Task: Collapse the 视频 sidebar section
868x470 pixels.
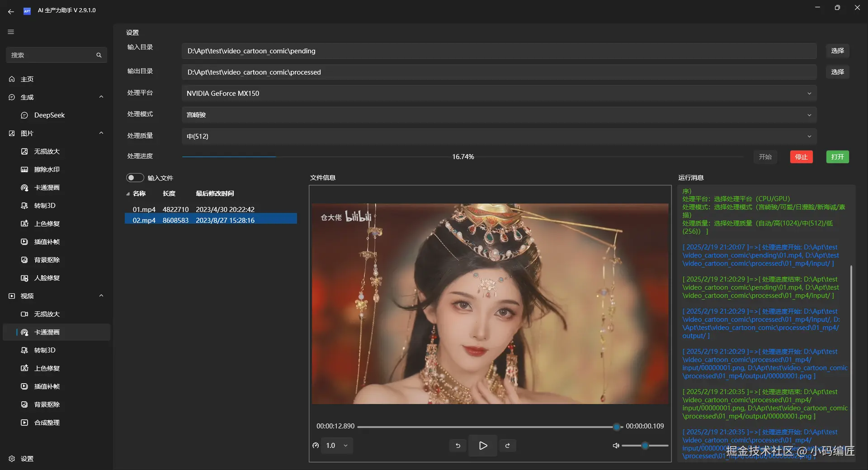Action: click(x=101, y=296)
